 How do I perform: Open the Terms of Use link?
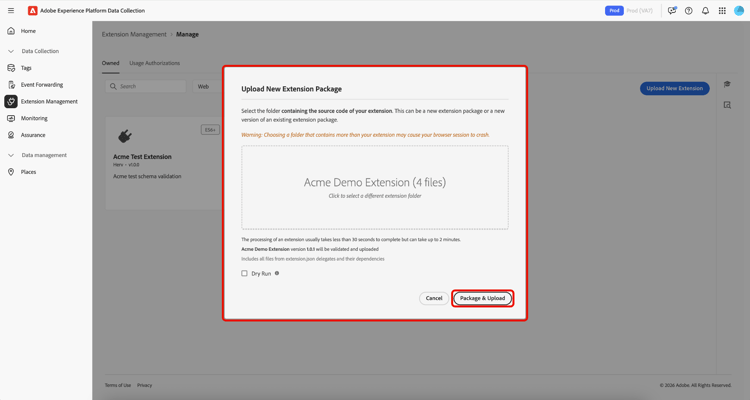tap(118, 385)
